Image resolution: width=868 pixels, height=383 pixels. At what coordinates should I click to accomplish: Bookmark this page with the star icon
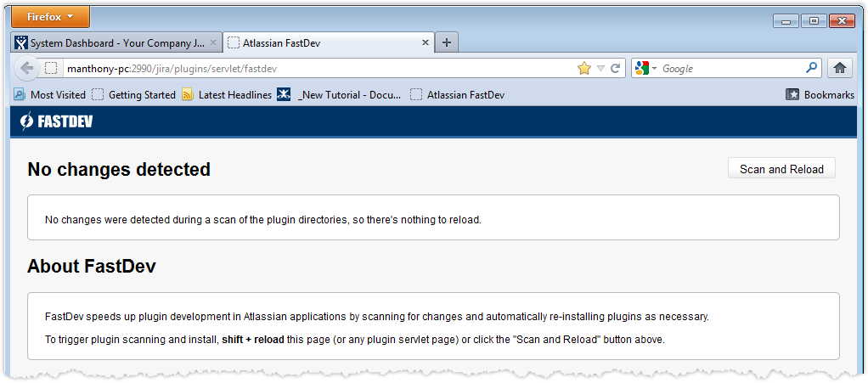(x=583, y=69)
